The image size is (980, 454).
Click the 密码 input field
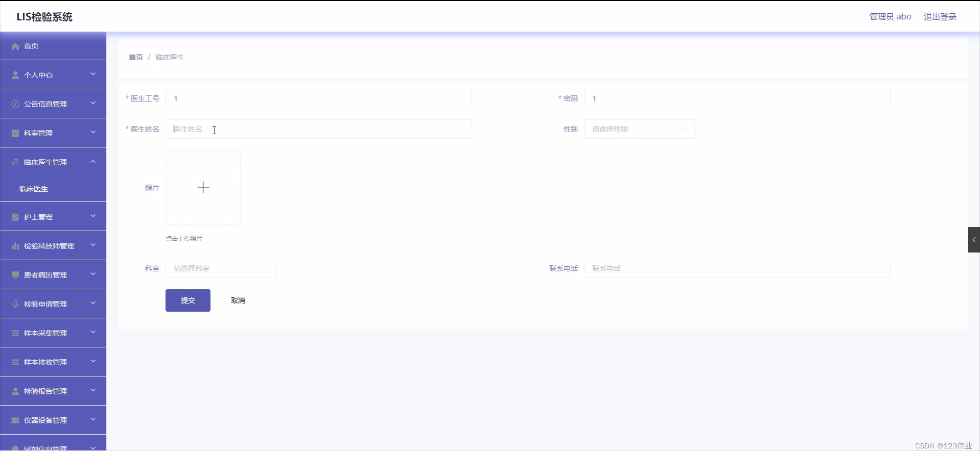(x=737, y=98)
